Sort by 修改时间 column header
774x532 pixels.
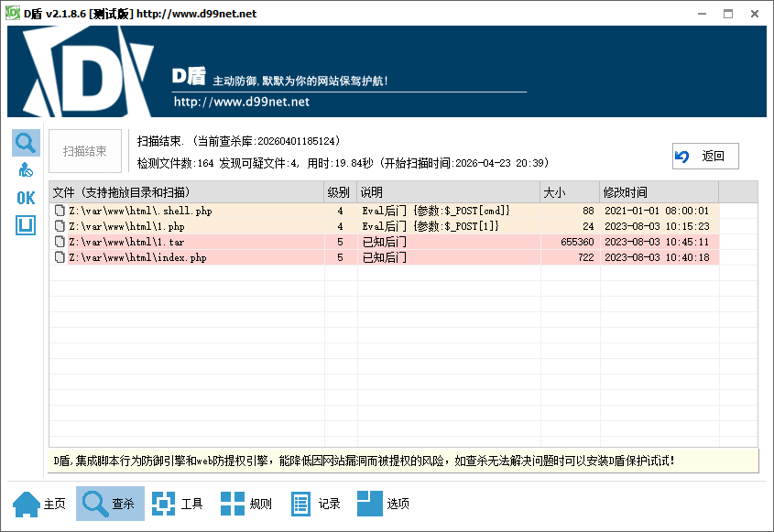coord(658,192)
